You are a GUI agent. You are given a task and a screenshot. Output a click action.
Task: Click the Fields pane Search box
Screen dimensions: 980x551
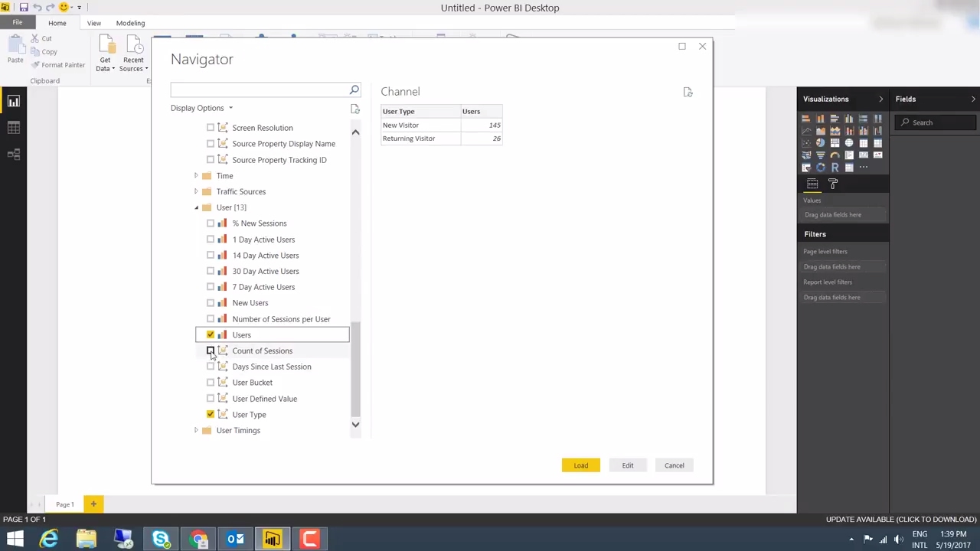click(937, 122)
